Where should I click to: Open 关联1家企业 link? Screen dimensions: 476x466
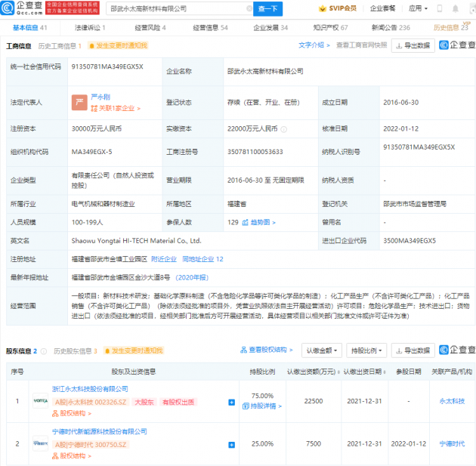116,108
